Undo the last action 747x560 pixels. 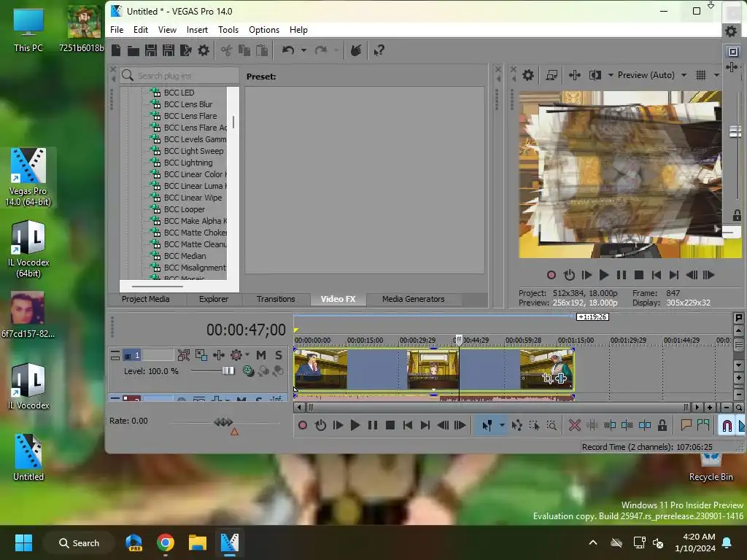click(x=287, y=50)
